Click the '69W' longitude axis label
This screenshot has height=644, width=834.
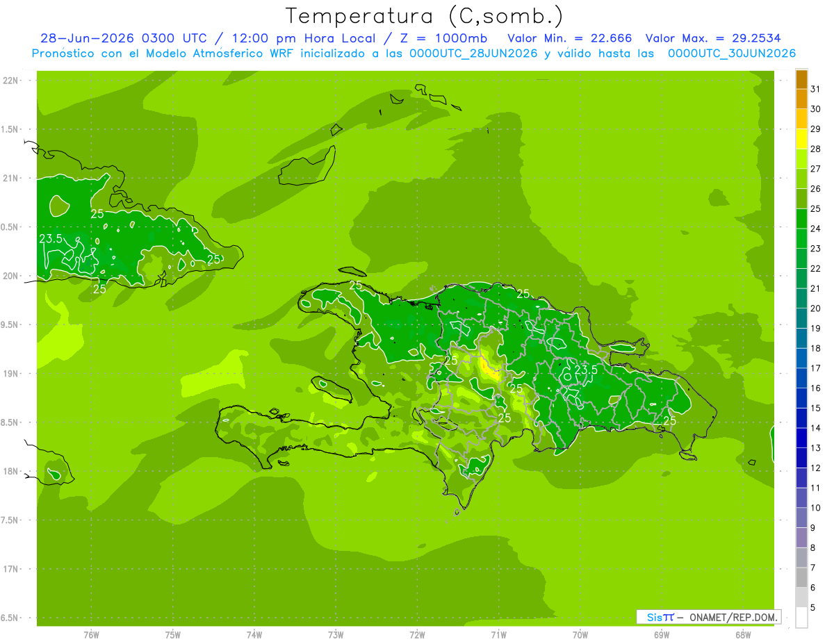pyautogui.click(x=662, y=634)
